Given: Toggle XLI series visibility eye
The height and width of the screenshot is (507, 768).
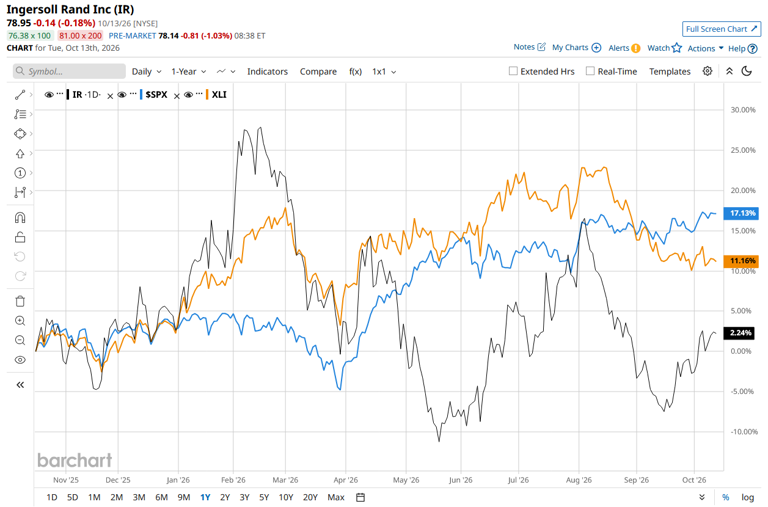Looking at the screenshot, I should 189,95.
